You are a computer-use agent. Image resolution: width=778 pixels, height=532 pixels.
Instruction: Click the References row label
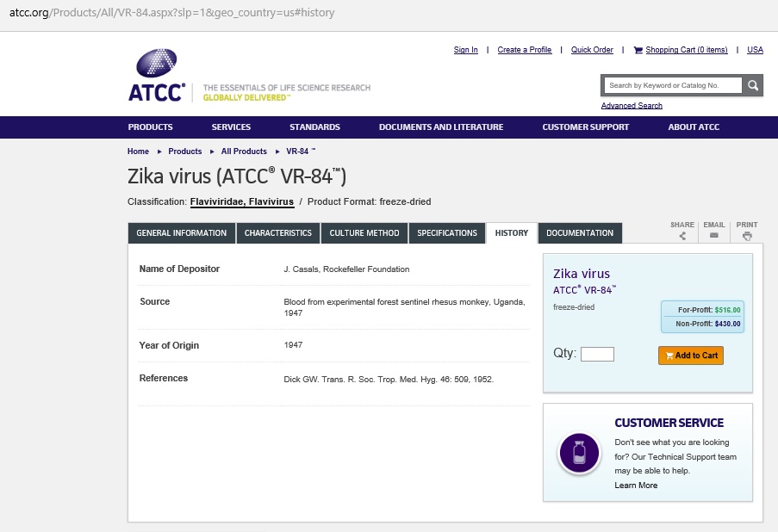pos(163,378)
